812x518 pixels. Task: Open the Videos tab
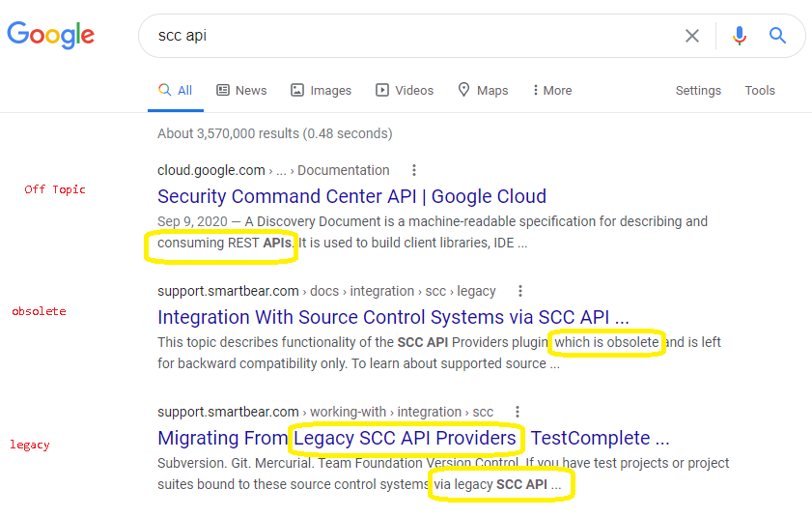(x=405, y=90)
